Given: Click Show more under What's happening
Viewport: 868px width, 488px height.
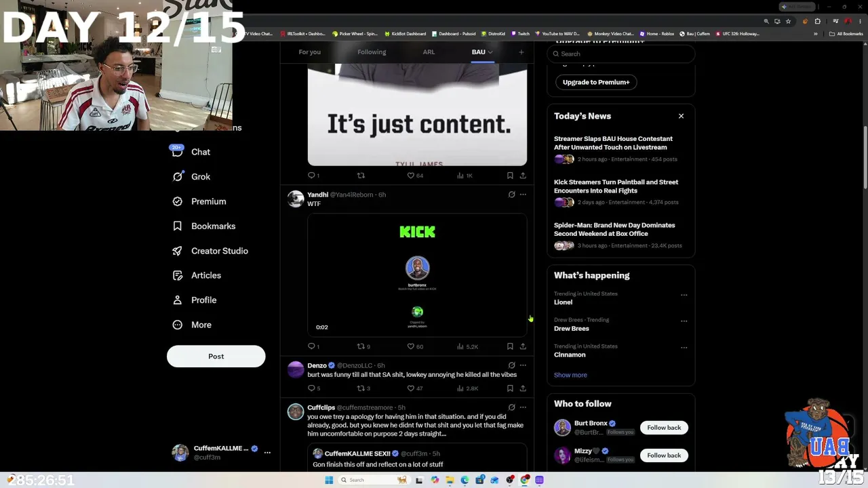Looking at the screenshot, I should click(x=570, y=375).
